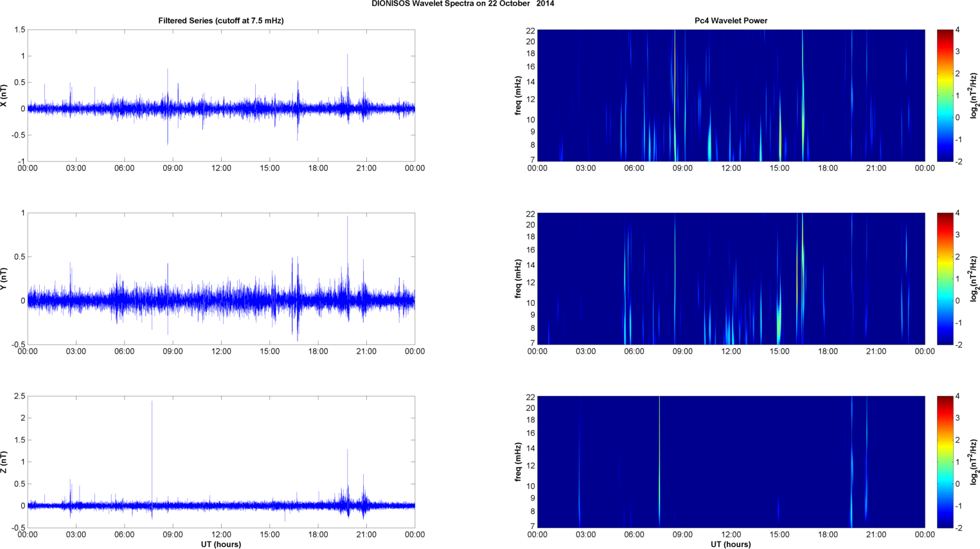The image size is (980, 549).
Task: Click "UT (hours)" under the Z time series
Action: 221,544
